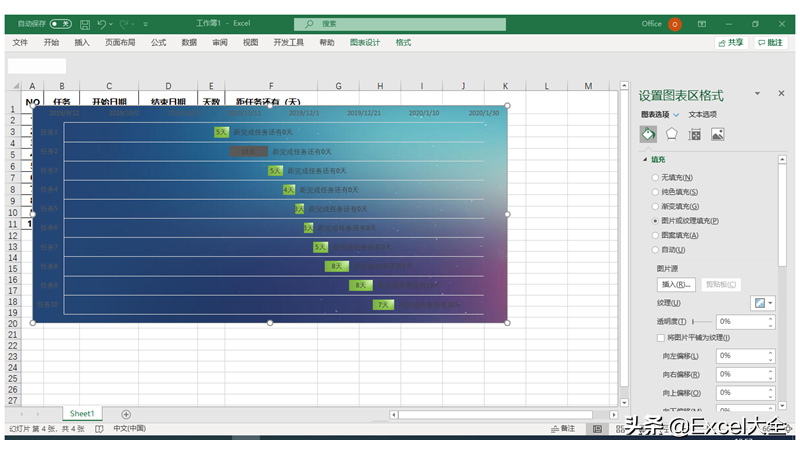Click the Undo arrow icon
This screenshot has height=450, width=800.
(102, 23)
